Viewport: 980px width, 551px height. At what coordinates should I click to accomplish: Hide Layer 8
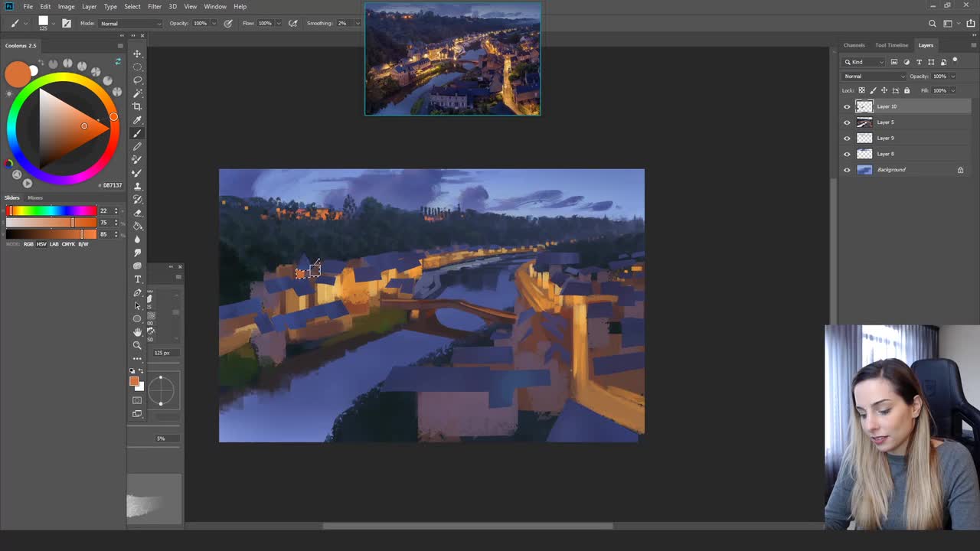tap(846, 154)
